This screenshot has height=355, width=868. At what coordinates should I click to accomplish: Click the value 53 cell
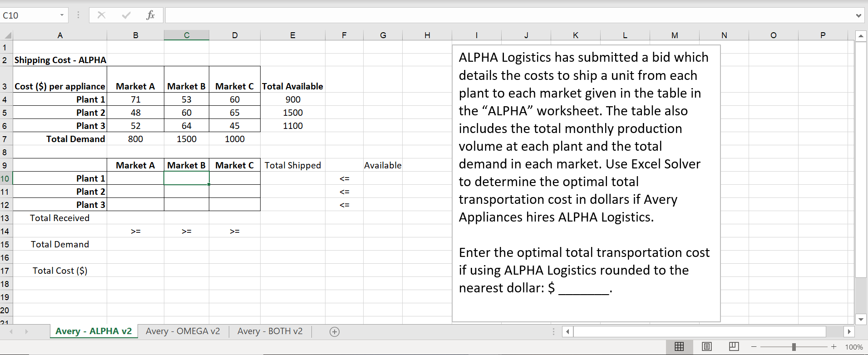[187, 99]
